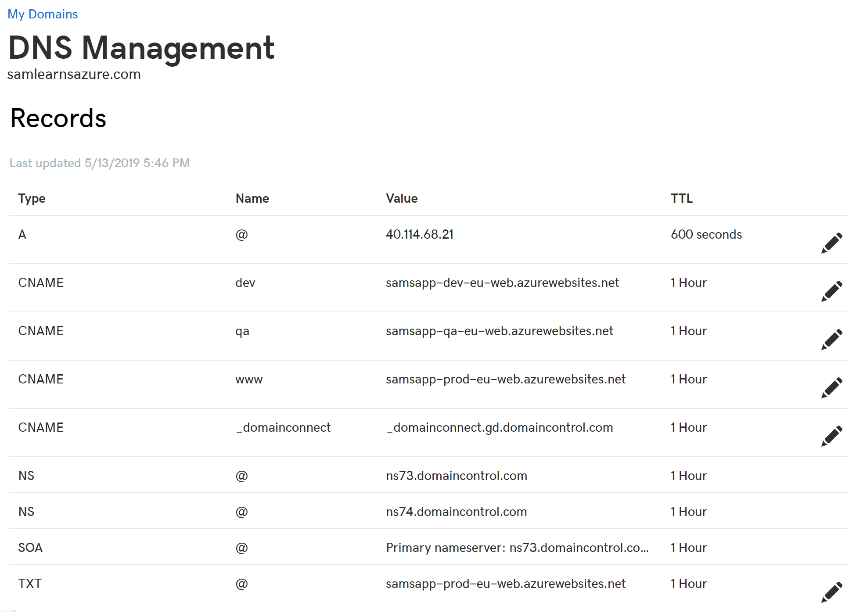This screenshot has height=616, width=856.
Task: Click the samlearnsazure.com domain name
Action: [x=74, y=75]
